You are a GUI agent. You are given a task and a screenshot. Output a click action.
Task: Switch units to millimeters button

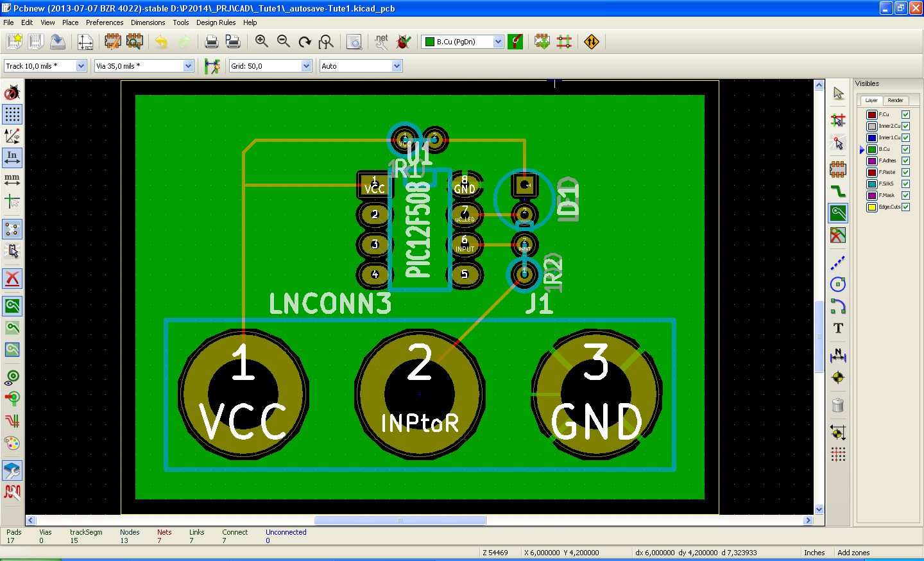click(x=12, y=180)
